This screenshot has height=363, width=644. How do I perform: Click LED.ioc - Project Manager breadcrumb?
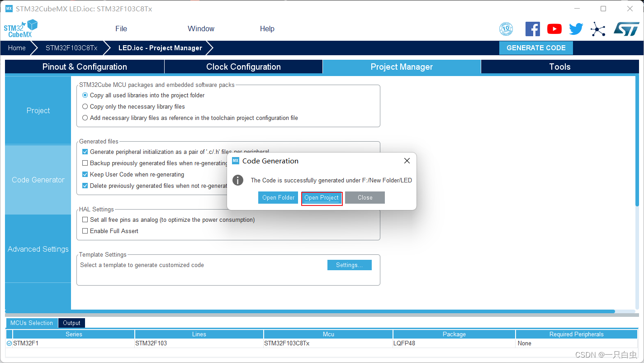160,48
